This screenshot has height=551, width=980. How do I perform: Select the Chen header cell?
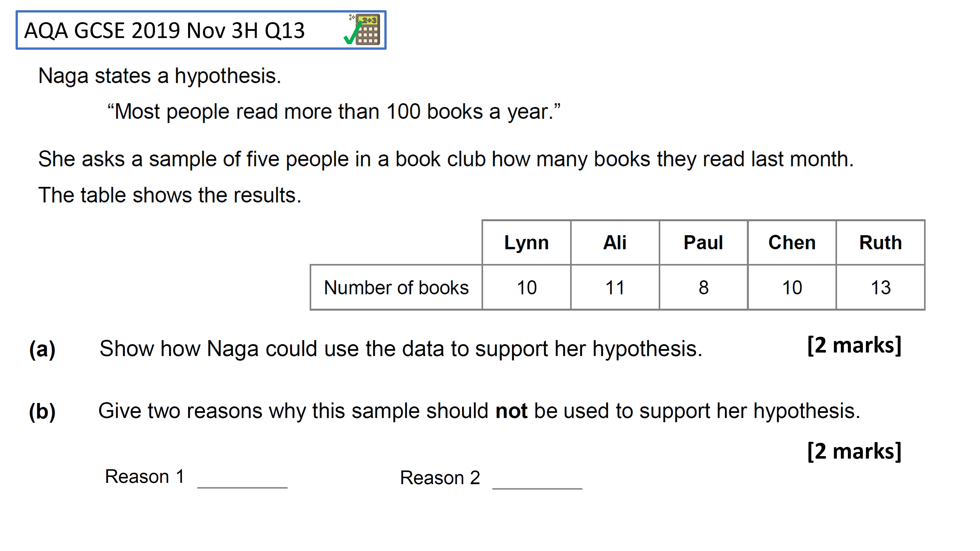[x=792, y=243]
